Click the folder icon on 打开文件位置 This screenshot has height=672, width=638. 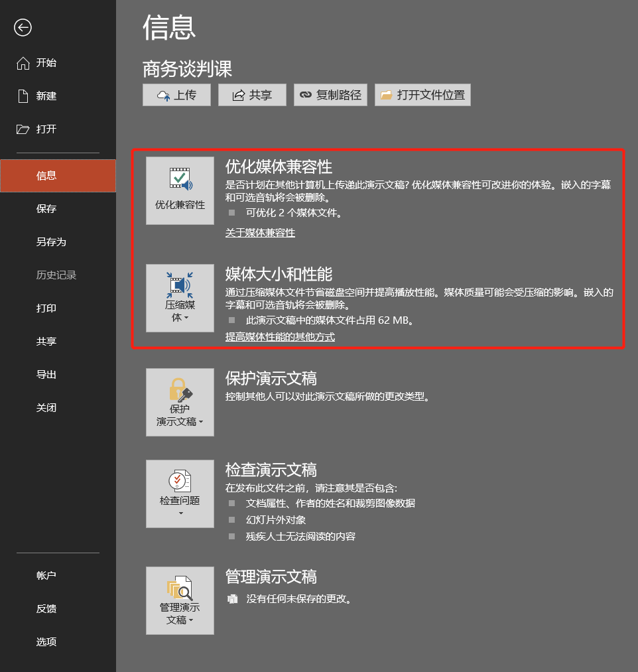tap(387, 95)
